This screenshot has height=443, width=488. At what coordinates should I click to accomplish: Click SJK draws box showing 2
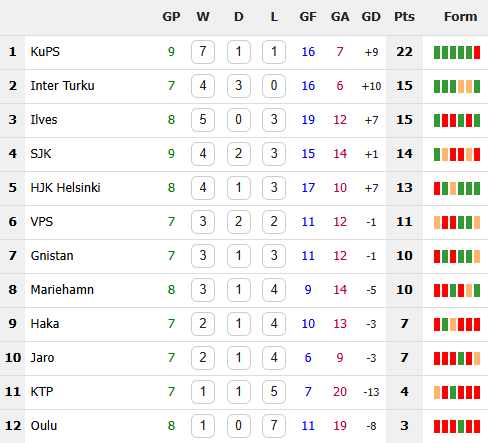(x=238, y=154)
